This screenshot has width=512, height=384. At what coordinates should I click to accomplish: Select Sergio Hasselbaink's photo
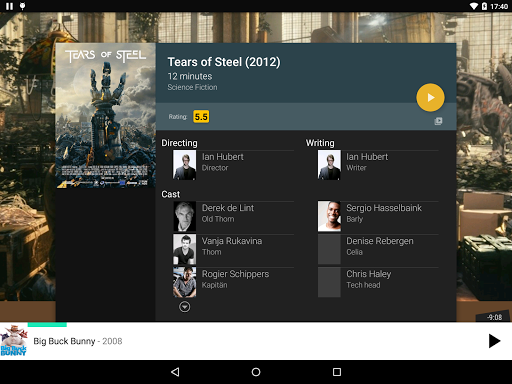click(329, 216)
